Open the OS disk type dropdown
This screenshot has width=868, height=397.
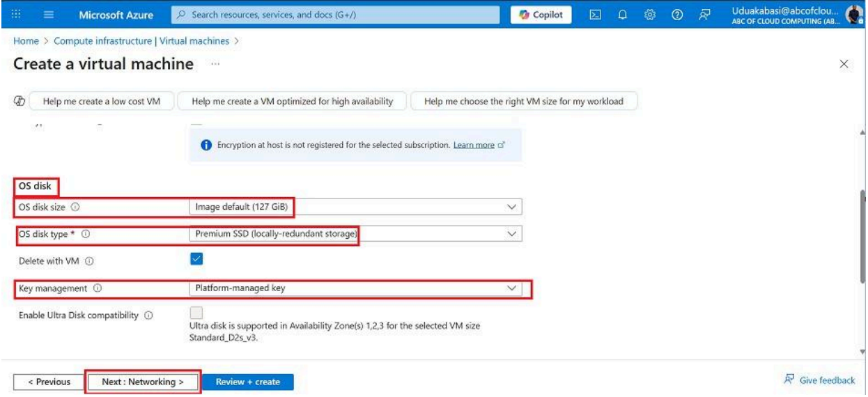coord(355,234)
